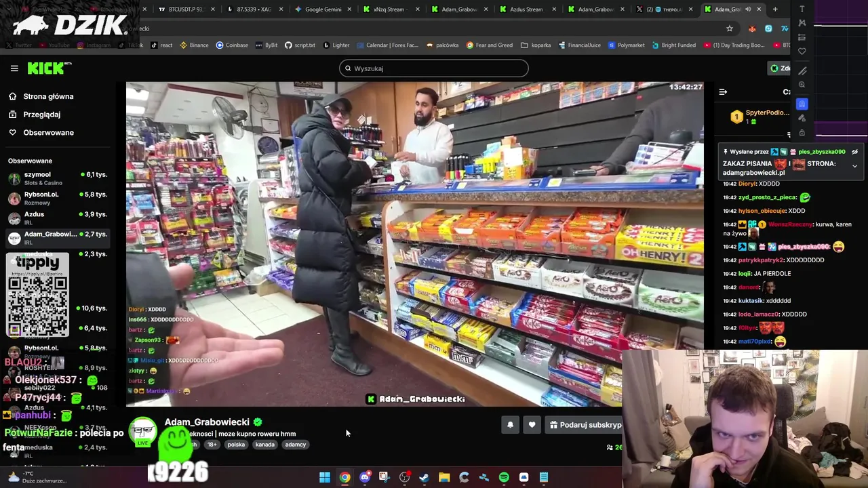
Task: Open the Windows Start menu
Action: tap(325, 477)
